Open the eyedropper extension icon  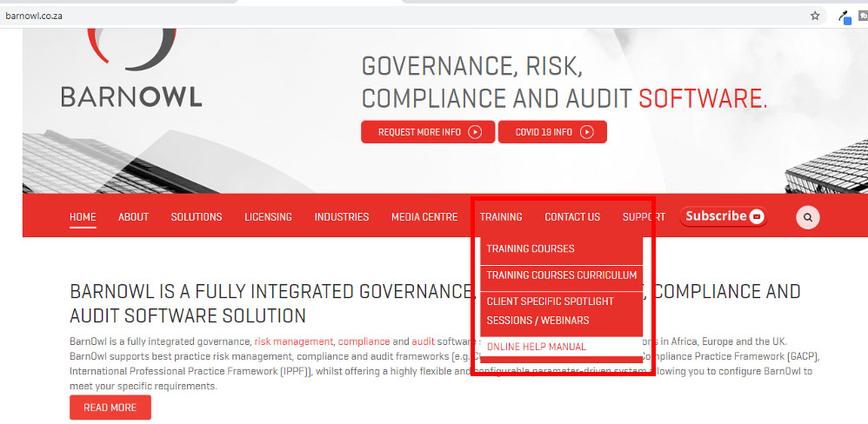(x=845, y=17)
